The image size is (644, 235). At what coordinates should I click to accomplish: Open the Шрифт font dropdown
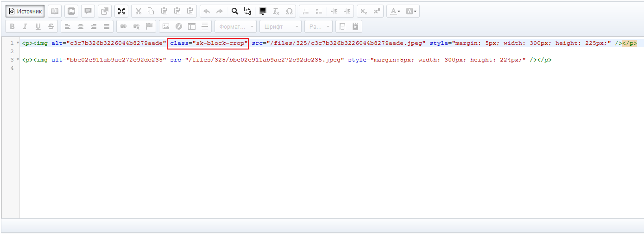click(x=280, y=26)
